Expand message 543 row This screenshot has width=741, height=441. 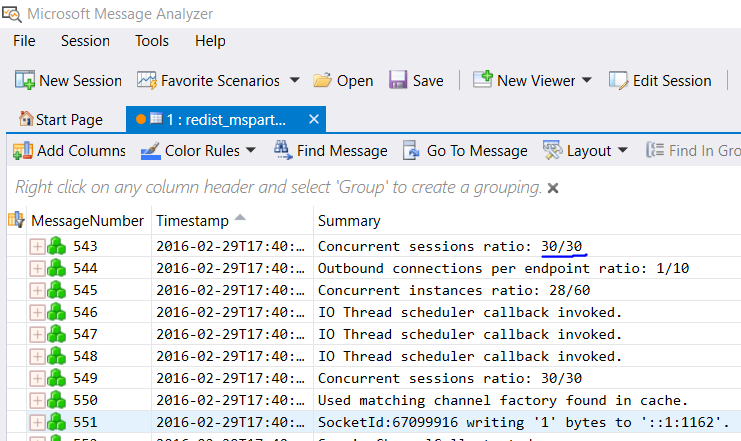point(37,246)
